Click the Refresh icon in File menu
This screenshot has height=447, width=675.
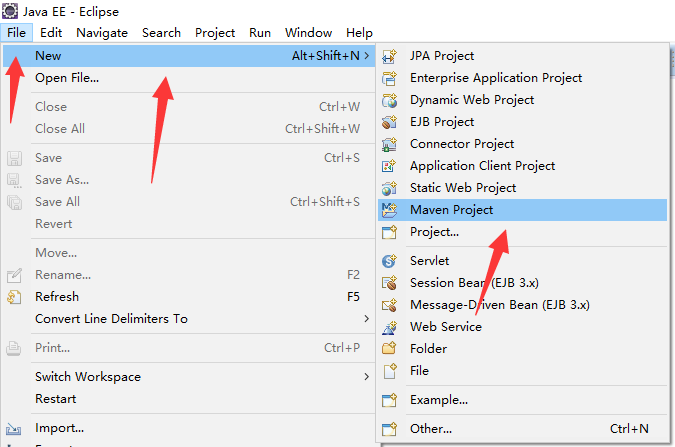14,297
